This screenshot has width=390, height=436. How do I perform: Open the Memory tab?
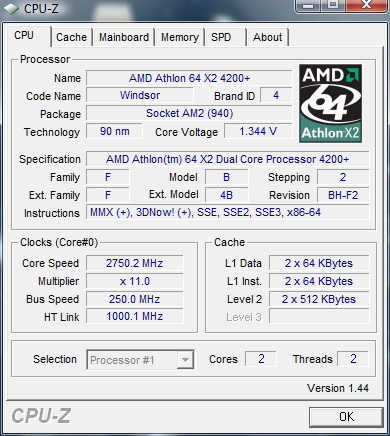point(180,37)
